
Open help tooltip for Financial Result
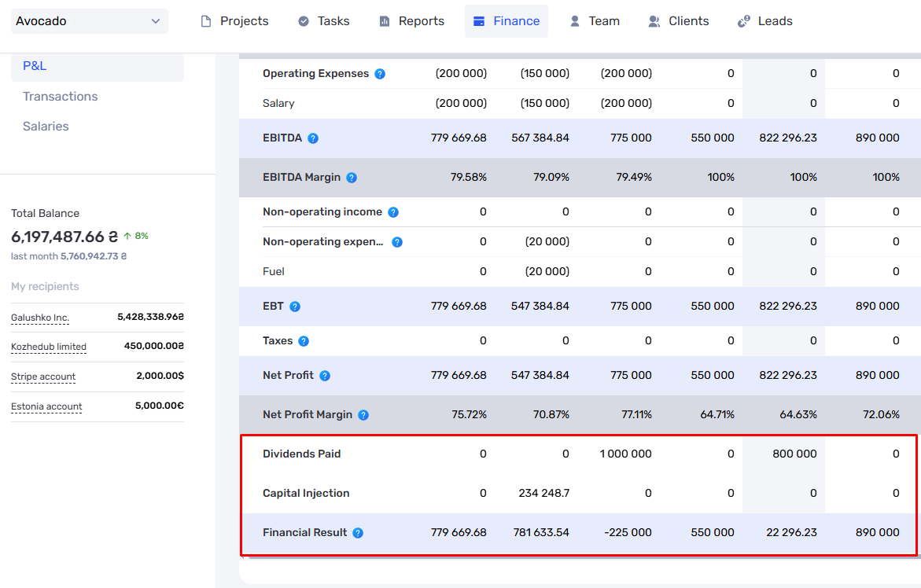358,533
